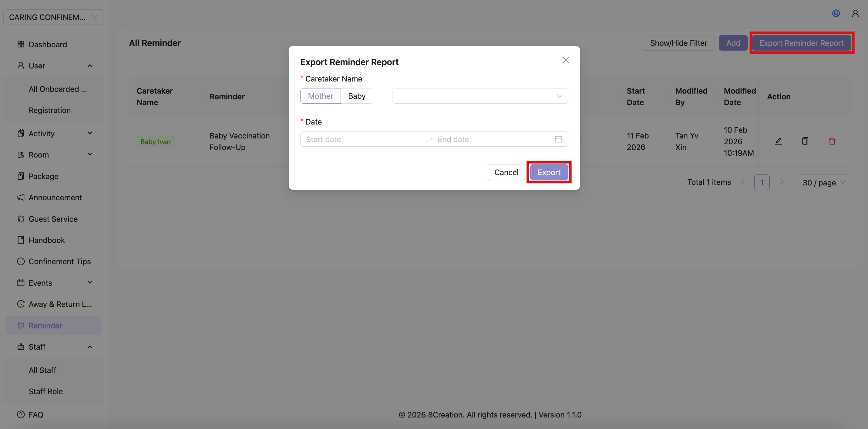
Task: Open the Dashboard section from sidebar
Action: click(x=48, y=44)
